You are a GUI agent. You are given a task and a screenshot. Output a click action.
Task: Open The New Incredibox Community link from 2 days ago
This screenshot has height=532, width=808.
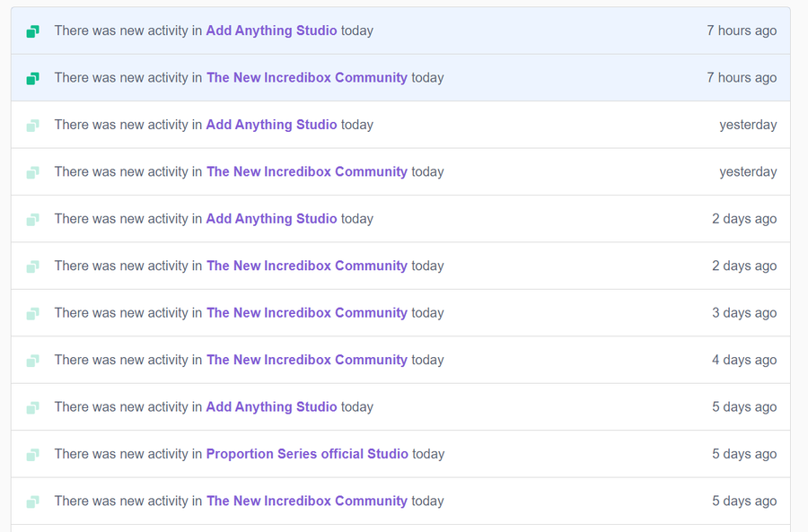307,266
